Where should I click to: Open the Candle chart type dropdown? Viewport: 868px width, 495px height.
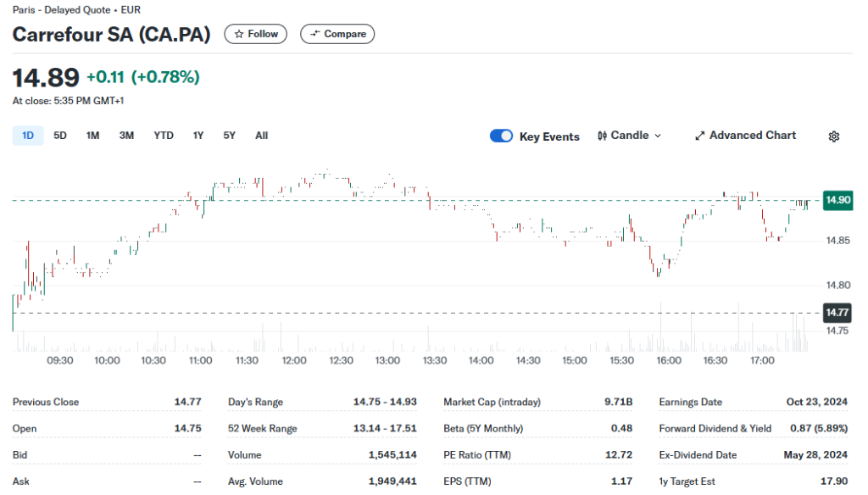click(629, 136)
